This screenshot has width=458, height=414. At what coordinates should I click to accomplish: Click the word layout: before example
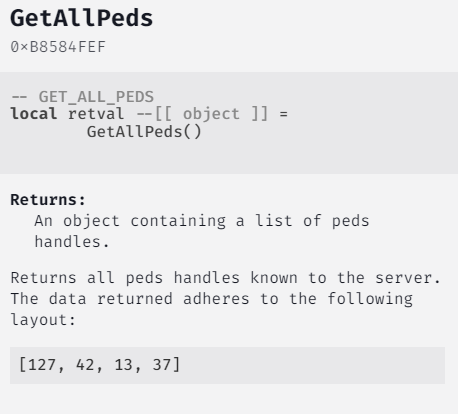(x=43, y=320)
